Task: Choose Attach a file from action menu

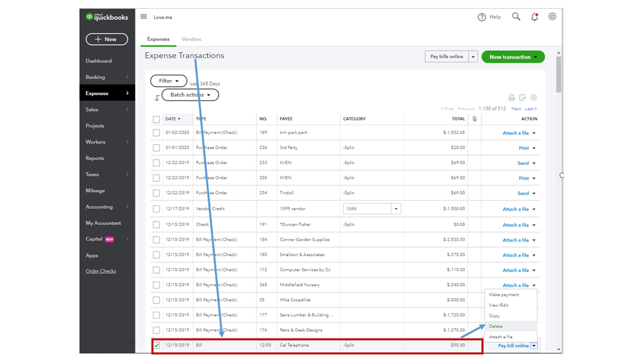Action: pyautogui.click(x=511, y=337)
